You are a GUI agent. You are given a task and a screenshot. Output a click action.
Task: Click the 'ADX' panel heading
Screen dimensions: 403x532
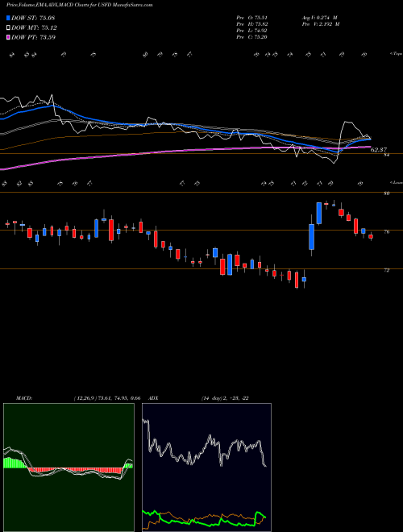tap(154, 398)
